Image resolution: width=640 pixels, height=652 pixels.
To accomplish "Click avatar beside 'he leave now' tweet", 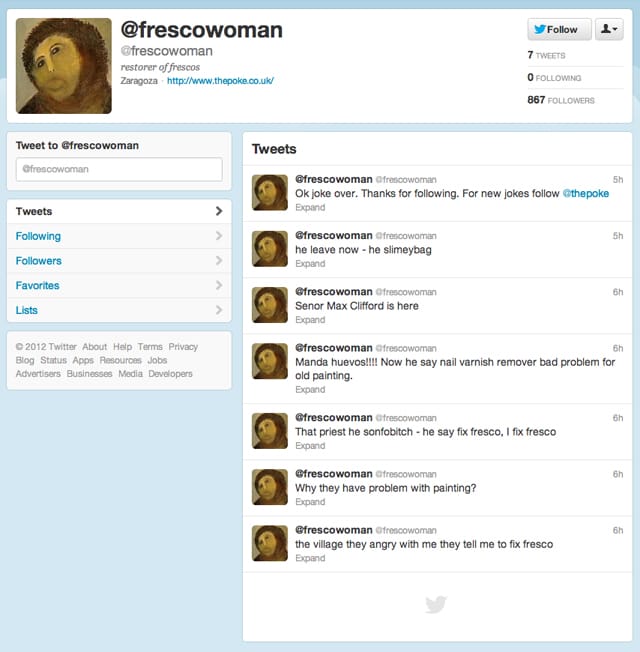I will (x=270, y=249).
